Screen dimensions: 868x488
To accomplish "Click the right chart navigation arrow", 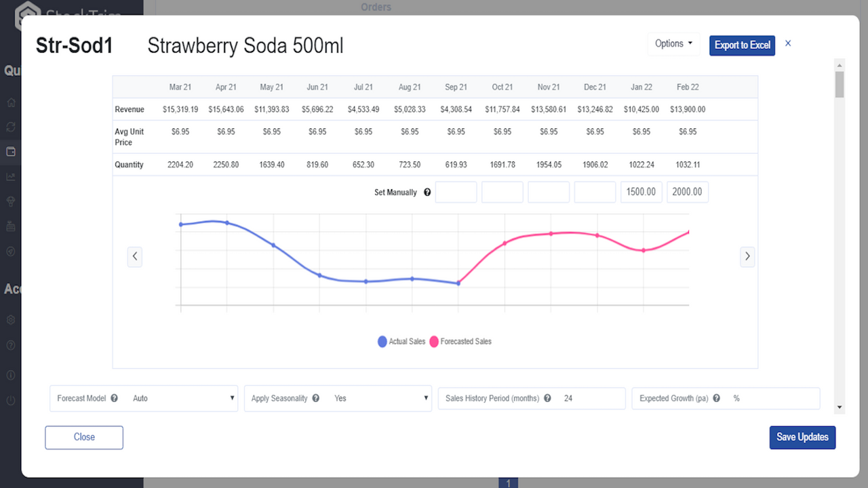I will click(x=747, y=256).
